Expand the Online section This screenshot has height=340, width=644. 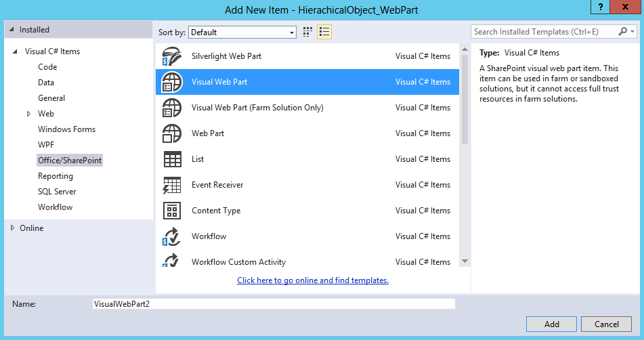point(12,228)
